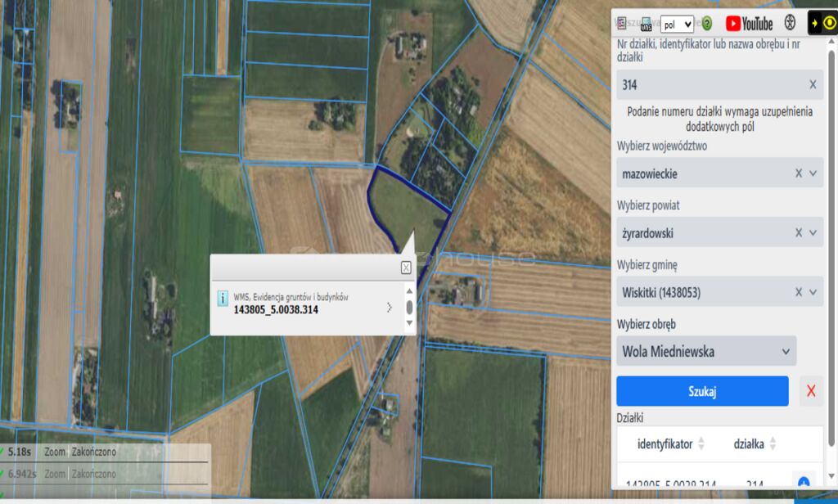This screenshot has width=838, height=504.
Task: Open the obręb dropdown Wola Miedniewska
Action: [x=705, y=351]
